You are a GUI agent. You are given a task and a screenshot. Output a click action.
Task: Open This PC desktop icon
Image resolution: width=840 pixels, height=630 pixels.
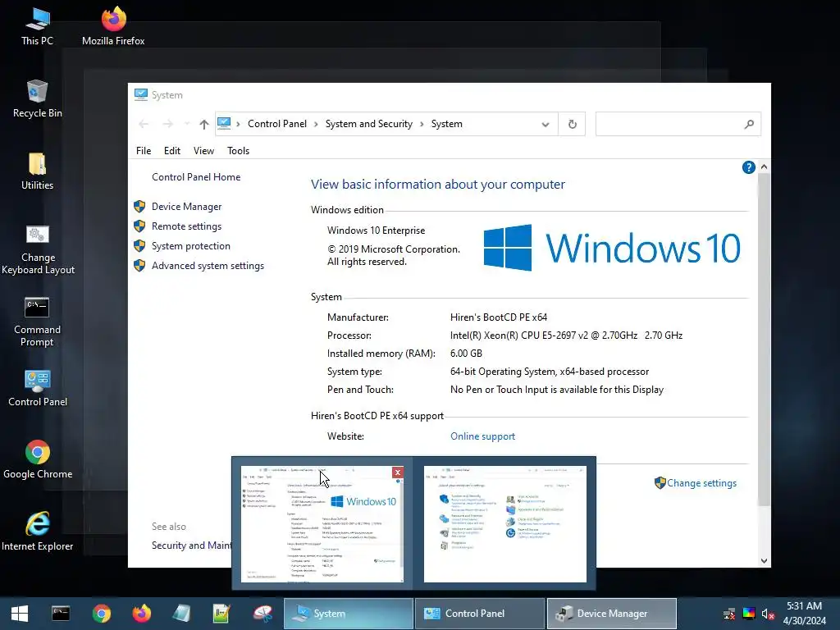(x=37, y=25)
